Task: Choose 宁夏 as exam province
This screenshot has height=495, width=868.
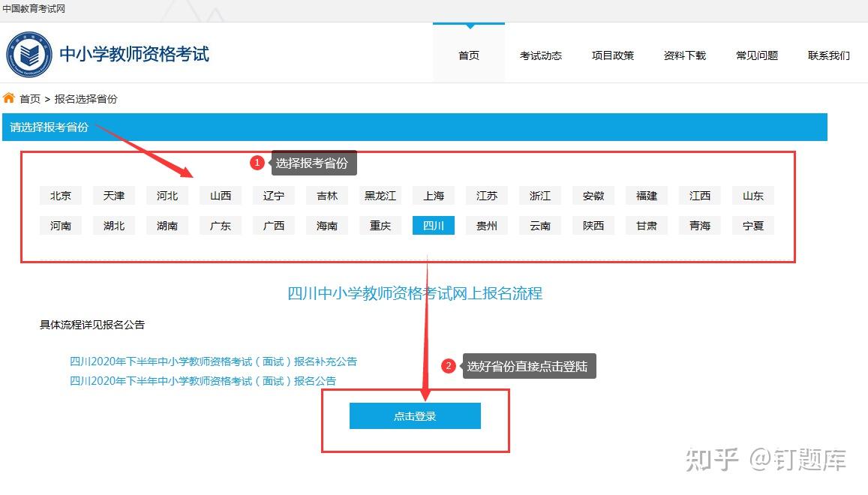Action: pos(753,225)
